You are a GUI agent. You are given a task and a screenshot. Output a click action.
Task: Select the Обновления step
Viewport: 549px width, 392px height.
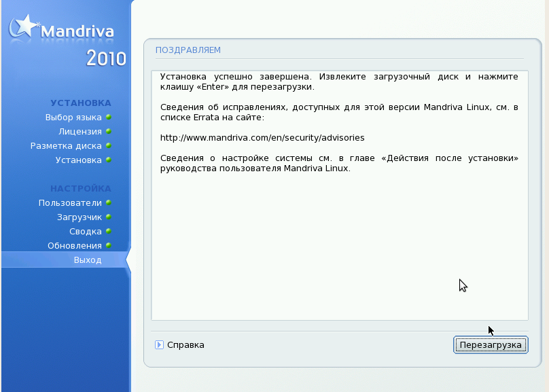coord(75,246)
